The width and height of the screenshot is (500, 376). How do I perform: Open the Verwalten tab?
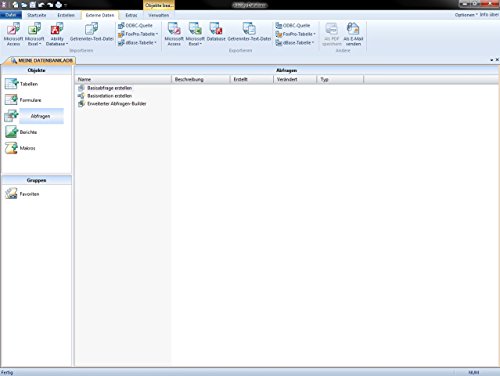point(158,15)
